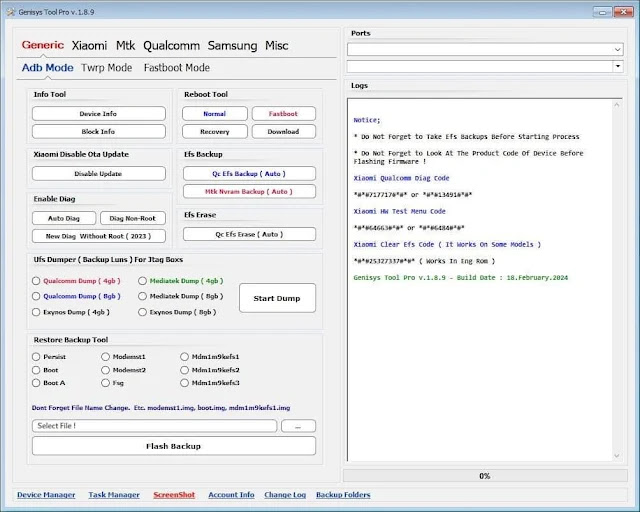Click New Diag Without Root ( 2023 )

99,236
